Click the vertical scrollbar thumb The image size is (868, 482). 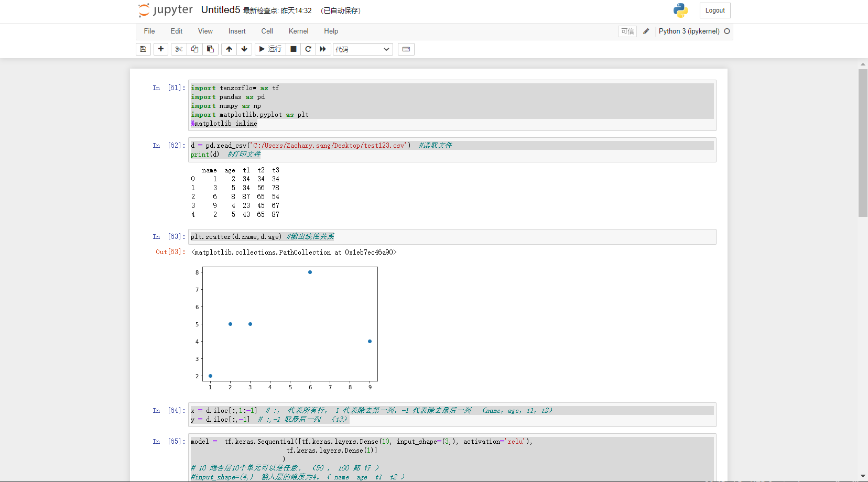pos(863,143)
